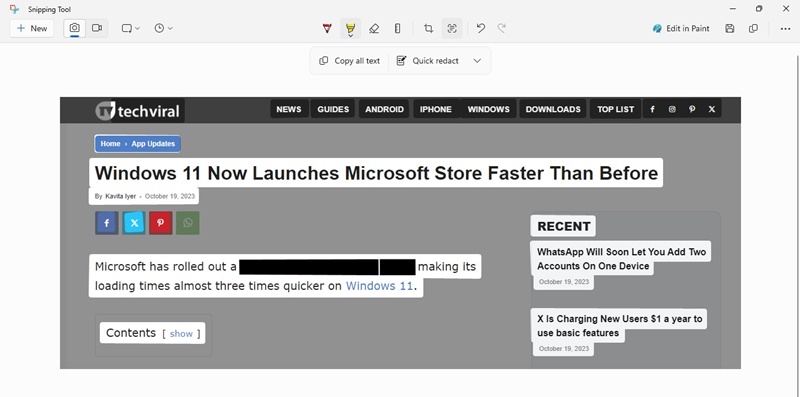Save the snip with floppy icon
Viewport: 800px width, 397px height.
click(730, 29)
